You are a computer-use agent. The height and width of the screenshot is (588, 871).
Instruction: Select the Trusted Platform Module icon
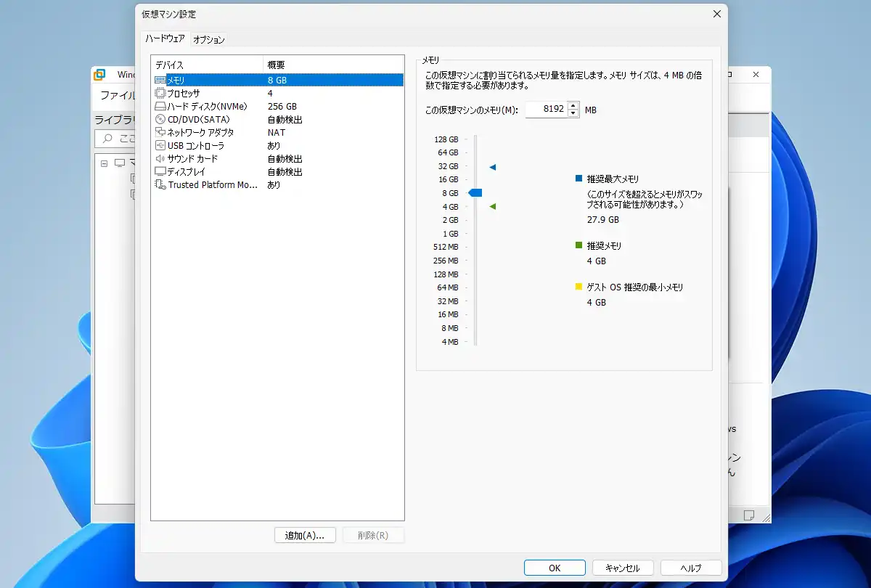pos(160,184)
